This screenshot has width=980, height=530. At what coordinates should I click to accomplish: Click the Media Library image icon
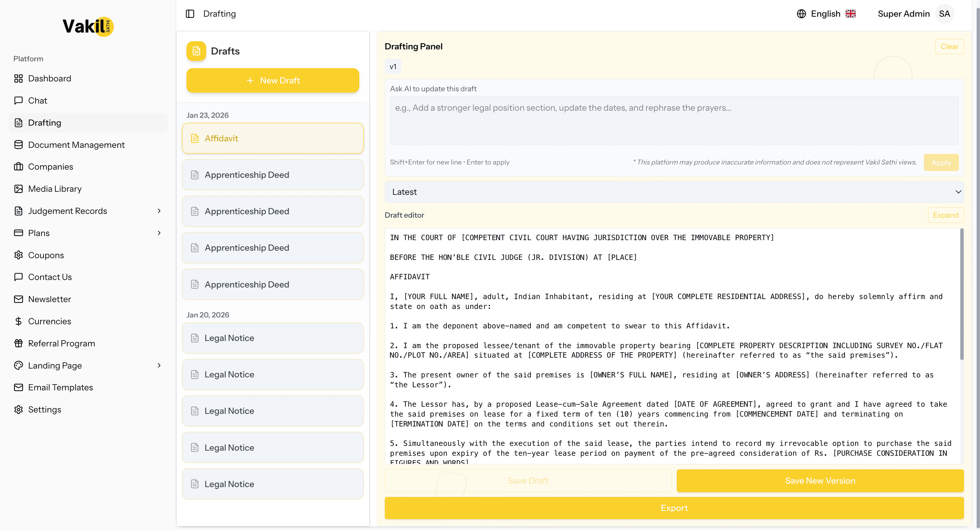18,189
